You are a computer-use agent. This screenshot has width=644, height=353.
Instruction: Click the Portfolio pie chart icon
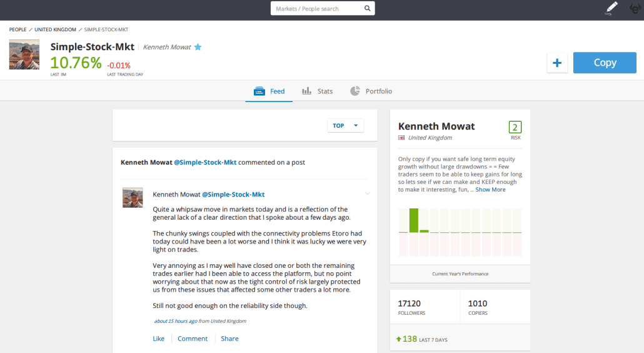point(355,91)
